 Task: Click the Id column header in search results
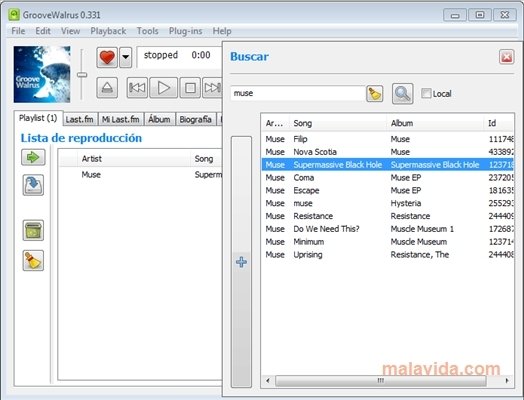(x=499, y=123)
